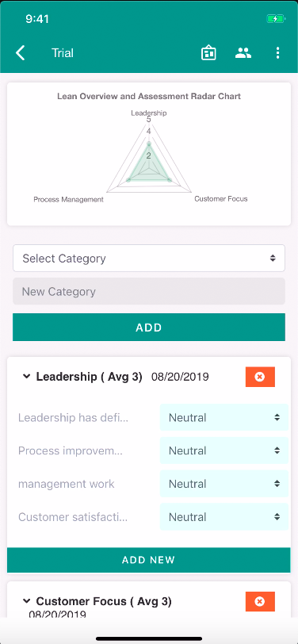Open the three-dot overflow menu
Viewport: 298px width, 644px height.
pyautogui.click(x=278, y=53)
